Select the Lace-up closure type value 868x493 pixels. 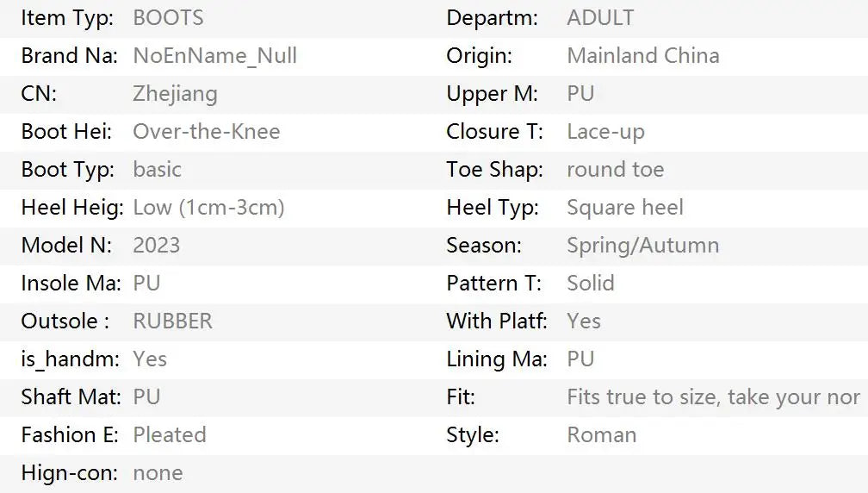tap(605, 133)
